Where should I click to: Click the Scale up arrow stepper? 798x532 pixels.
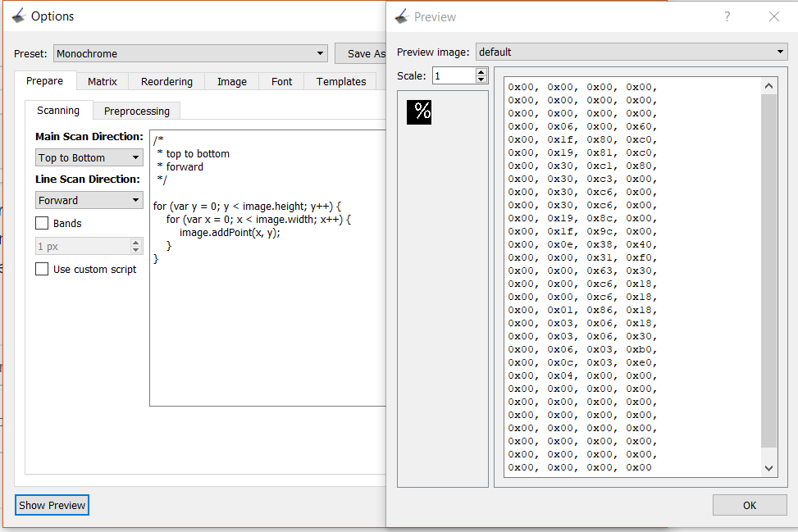click(x=480, y=70)
